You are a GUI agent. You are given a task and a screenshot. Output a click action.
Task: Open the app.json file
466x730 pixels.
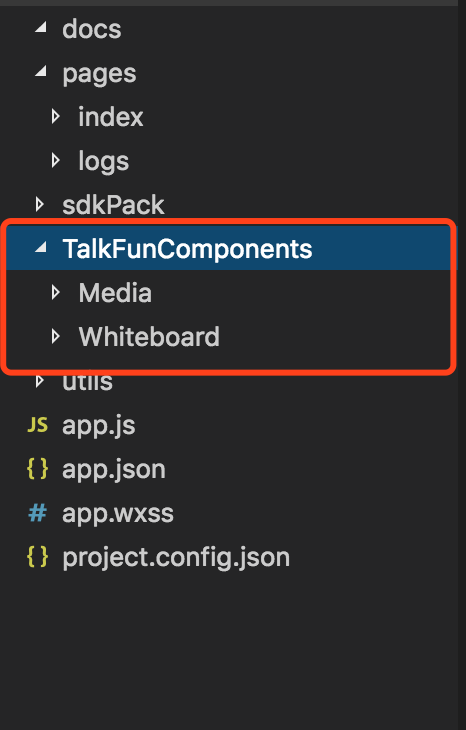pyautogui.click(x=114, y=470)
